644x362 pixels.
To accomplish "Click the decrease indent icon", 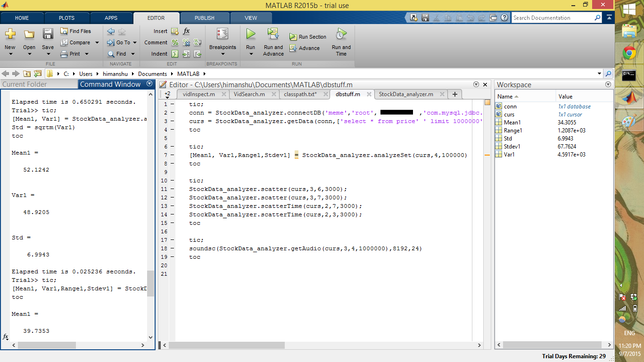I will click(x=198, y=54).
